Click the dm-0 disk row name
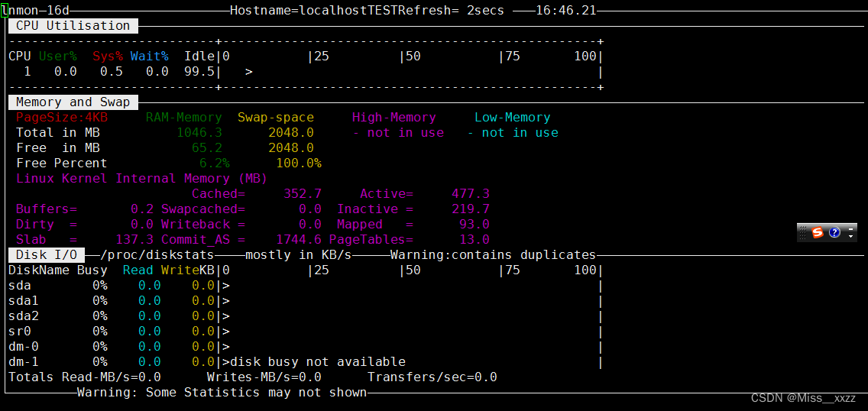This screenshot has width=868, height=411. (x=23, y=347)
